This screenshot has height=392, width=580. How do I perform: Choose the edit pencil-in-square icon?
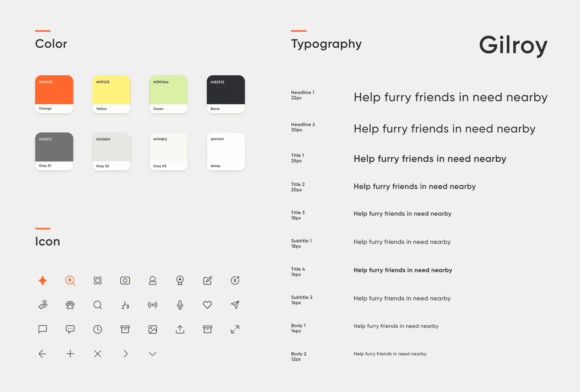tap(208, 281)
